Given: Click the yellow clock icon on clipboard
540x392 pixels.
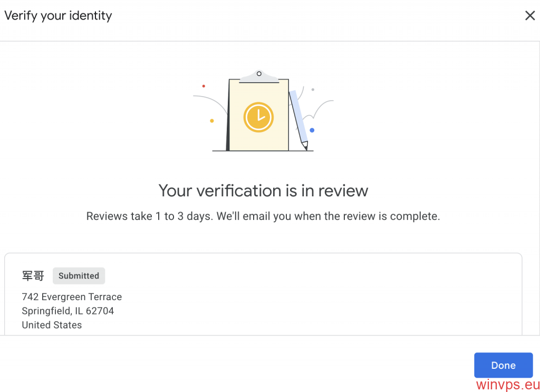Looking at the screenshot, I should click(x=258, y=117).
